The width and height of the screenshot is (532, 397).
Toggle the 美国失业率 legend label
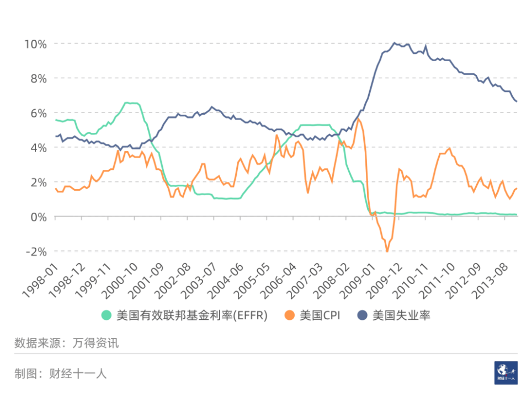click(401, 315)
